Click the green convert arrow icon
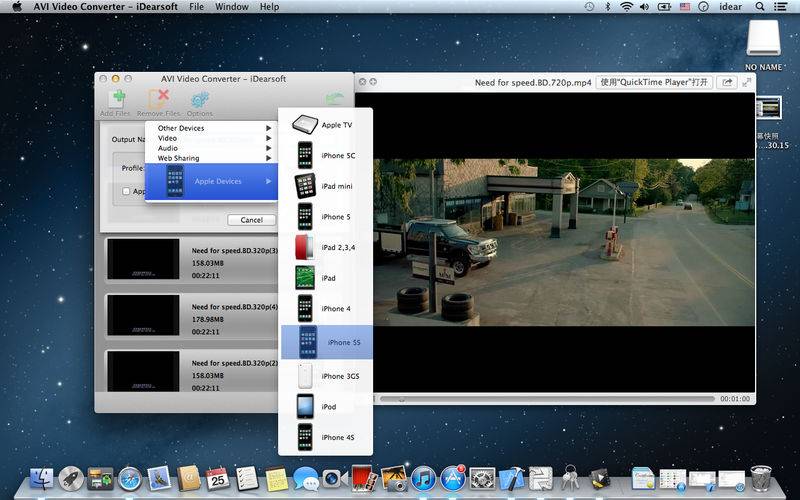The image size is (800, 500). click(335, 98)
